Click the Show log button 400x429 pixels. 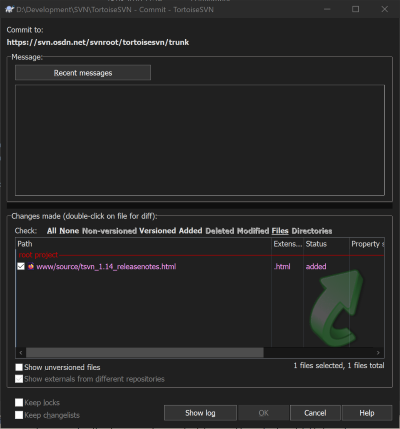click(x=200, y=413)
